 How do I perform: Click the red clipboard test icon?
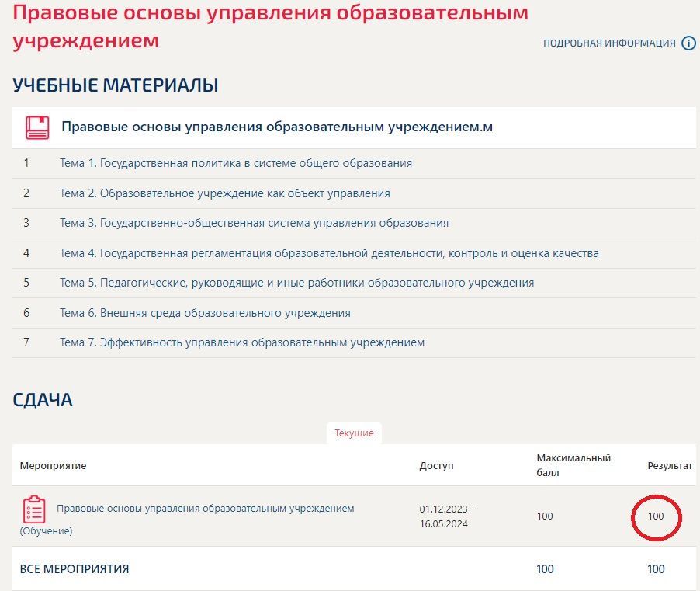tap(34, 509)
